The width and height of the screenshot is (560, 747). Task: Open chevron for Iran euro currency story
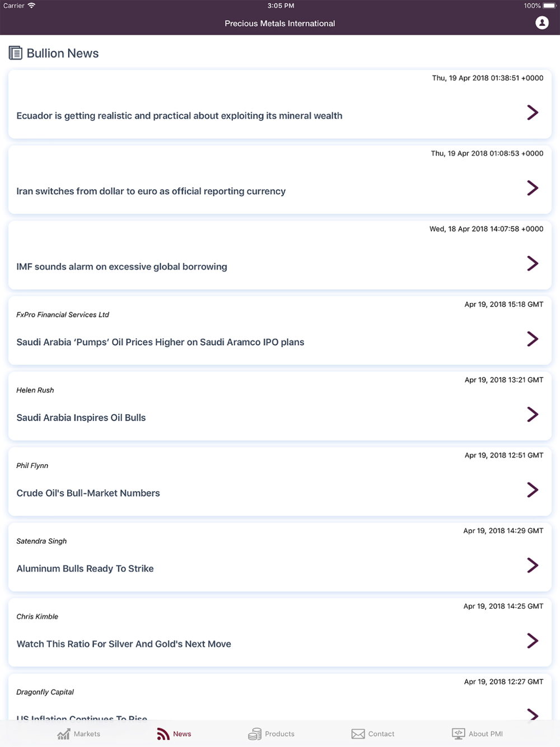pyautogui.click(x=533, y=188)
